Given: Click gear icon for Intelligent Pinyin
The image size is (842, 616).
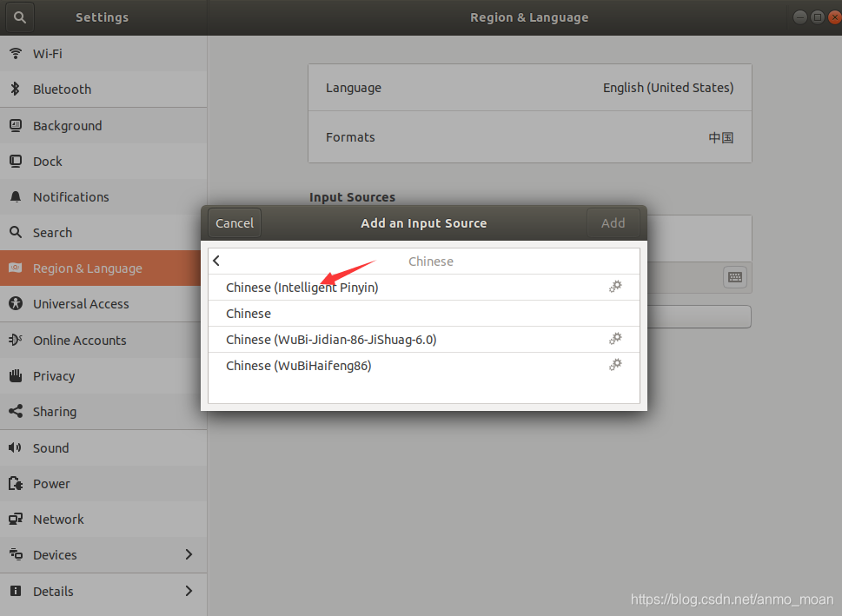Looking at the screenshot, I should 615,286.
